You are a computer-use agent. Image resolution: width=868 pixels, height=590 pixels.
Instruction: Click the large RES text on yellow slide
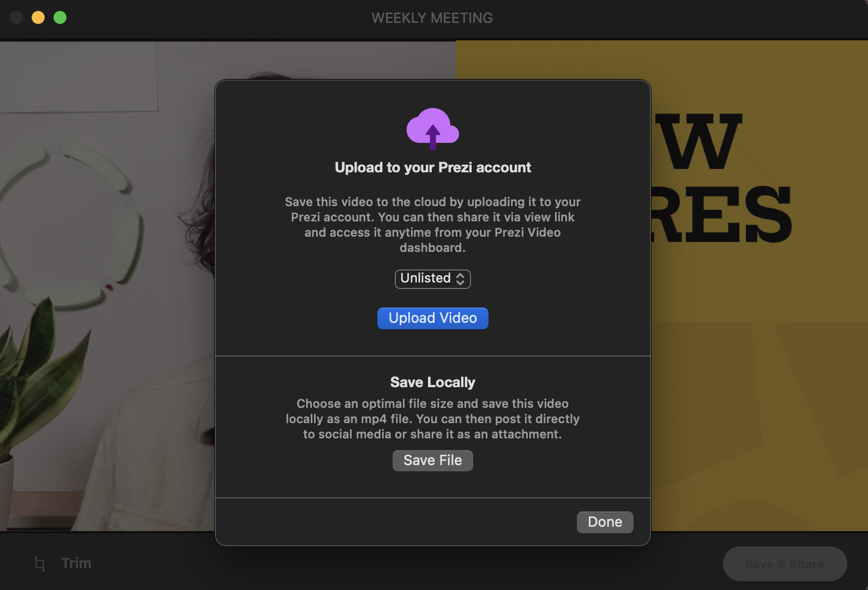(722, 215)
